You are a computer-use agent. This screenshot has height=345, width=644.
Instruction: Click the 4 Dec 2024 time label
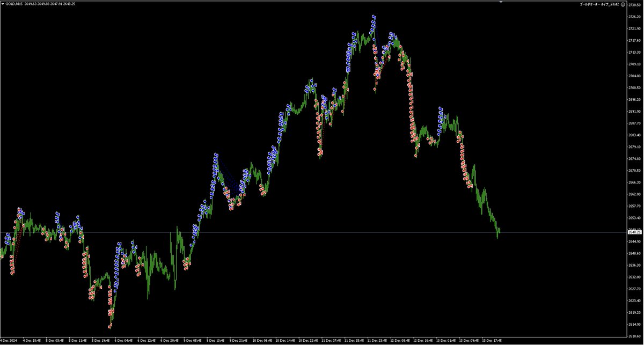tap(9, 340)
